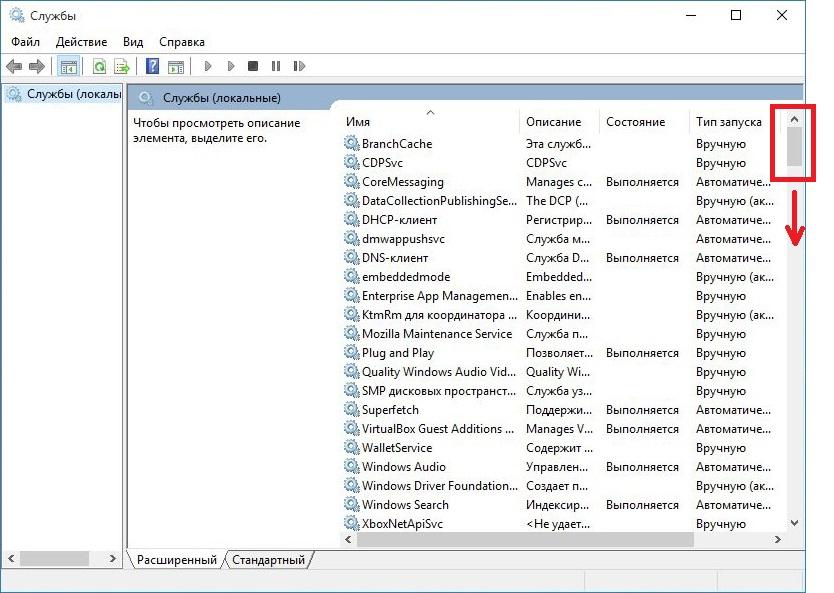Select Службы (локальные) in the left tree
This screenshot has width=834, height=593.
pos(64,94)
